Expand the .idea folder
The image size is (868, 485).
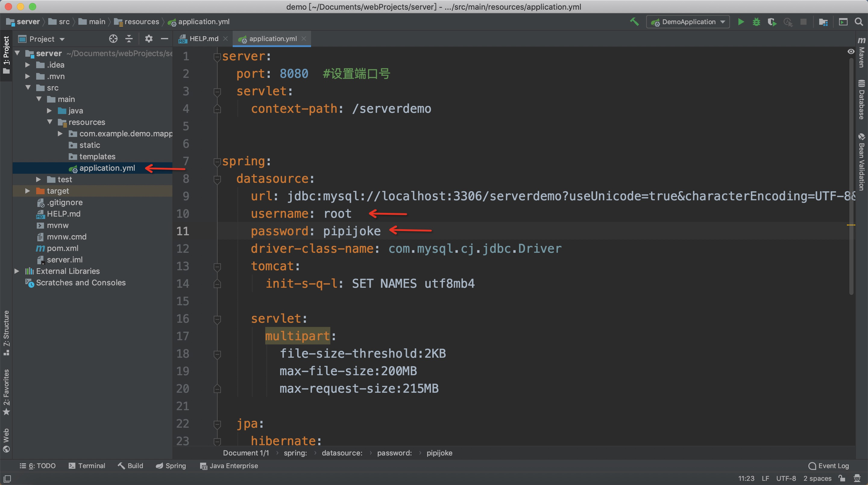(x=28, y=65)
